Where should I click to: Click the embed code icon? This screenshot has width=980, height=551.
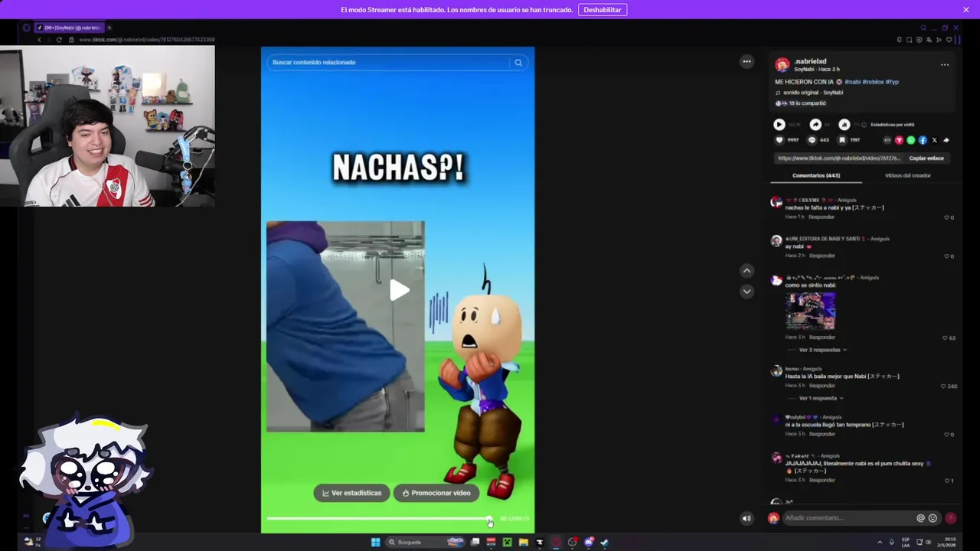coord(887,140)
